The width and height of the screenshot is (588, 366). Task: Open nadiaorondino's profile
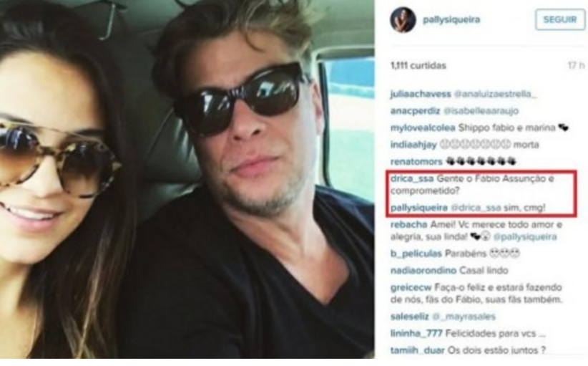423,271
